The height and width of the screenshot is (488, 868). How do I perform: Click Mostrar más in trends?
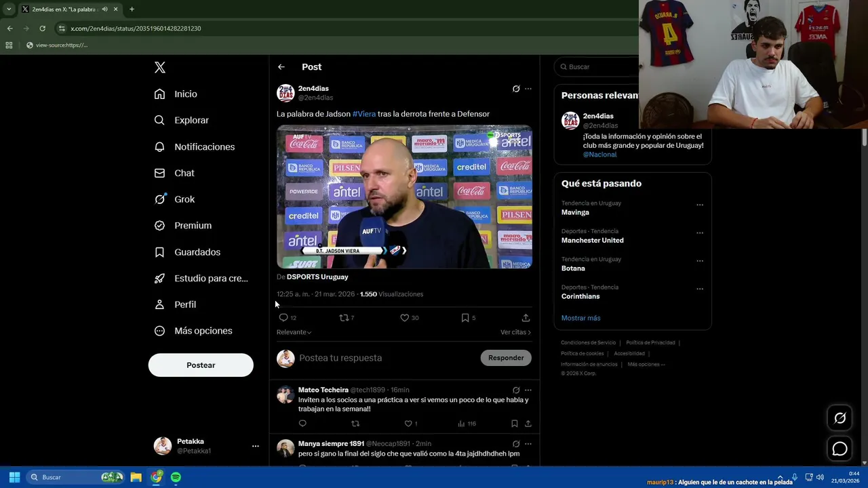pos(580,318)
